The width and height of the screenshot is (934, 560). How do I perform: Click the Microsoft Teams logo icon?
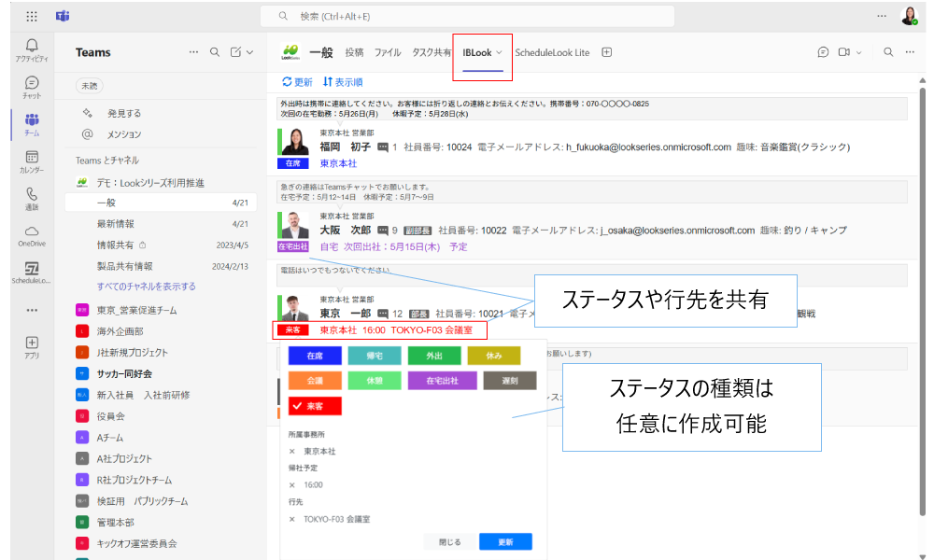point(63,16)
